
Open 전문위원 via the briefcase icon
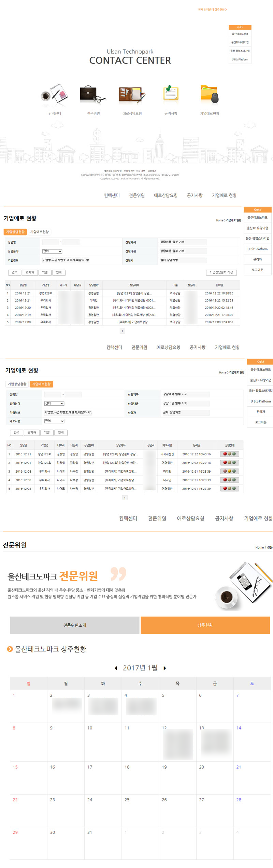pyautogui.click(x=93, y=94)
